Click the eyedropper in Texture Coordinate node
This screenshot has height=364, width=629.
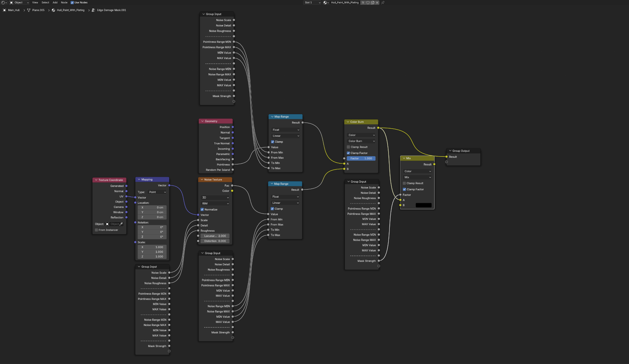pos(121,224)
